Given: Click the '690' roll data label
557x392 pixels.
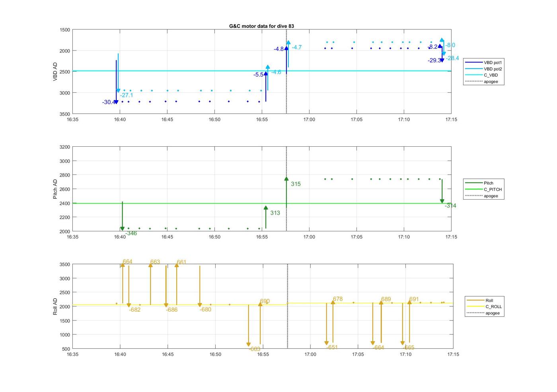Looking at the screenshot, I should point(265,301).
